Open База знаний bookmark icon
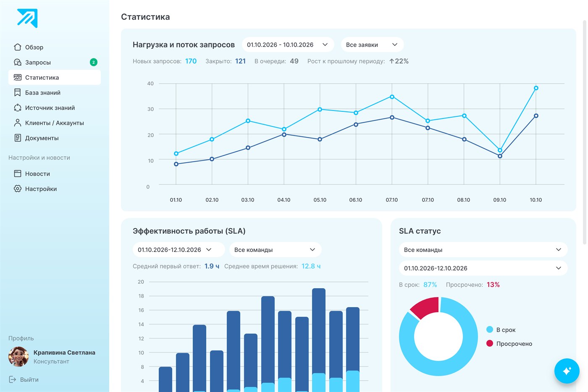Viewport: 588px width, 392px height. (x=17, y=92)
